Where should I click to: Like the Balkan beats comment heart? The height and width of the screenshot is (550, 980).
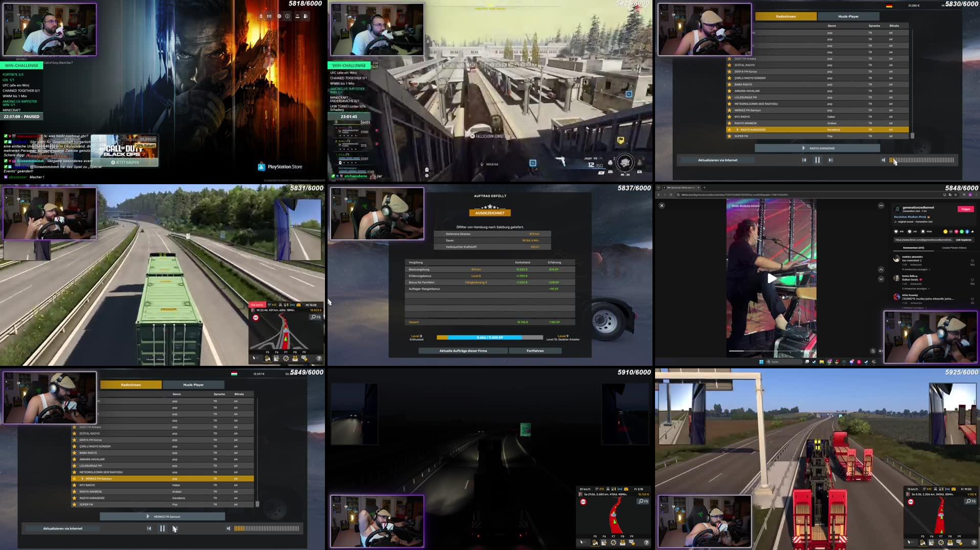tap(972, 280)
